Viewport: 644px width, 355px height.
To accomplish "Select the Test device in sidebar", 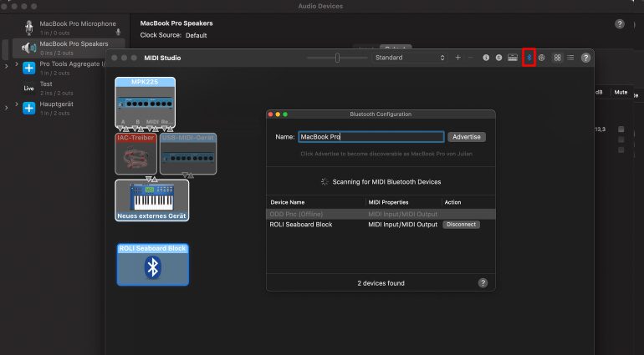I will (46, 84).
